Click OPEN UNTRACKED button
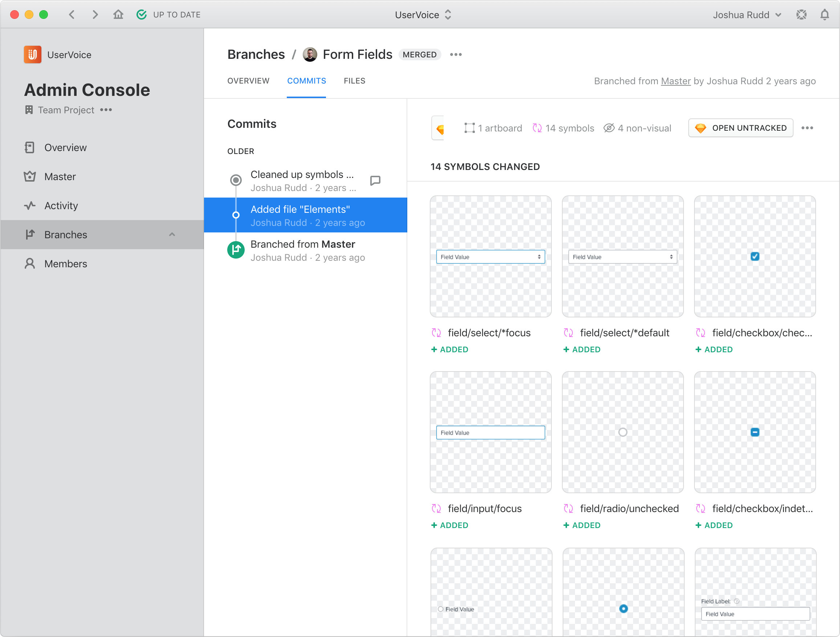 point(741,128)
